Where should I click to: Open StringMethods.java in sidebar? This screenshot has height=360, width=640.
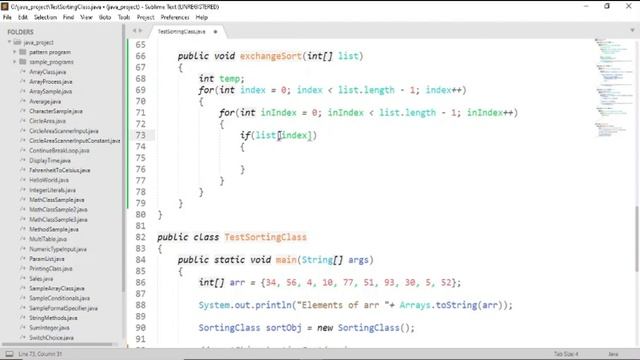click(53, 318)
